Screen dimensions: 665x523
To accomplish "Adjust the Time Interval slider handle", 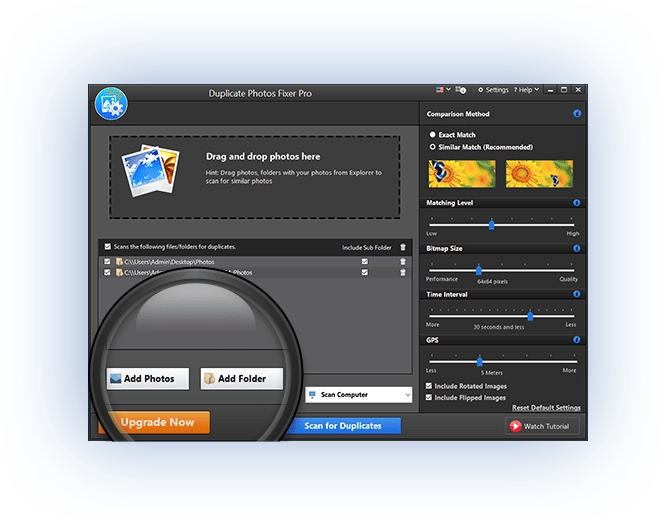I will (x=530, y=316).
